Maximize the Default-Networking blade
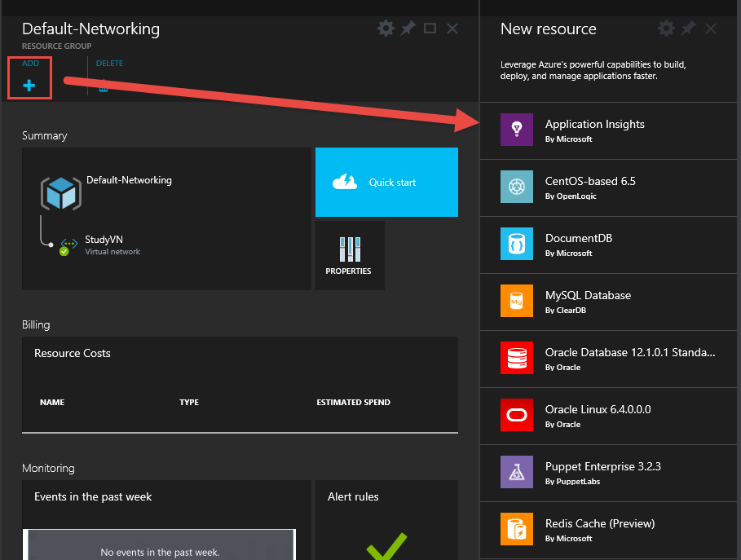Screen dimensions: 741x560 tap(430, 29)
